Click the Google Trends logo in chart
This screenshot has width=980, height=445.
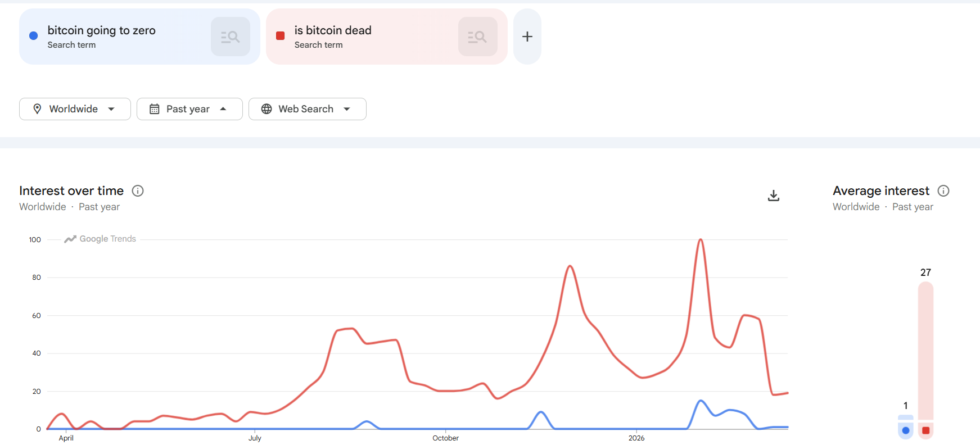101,239
